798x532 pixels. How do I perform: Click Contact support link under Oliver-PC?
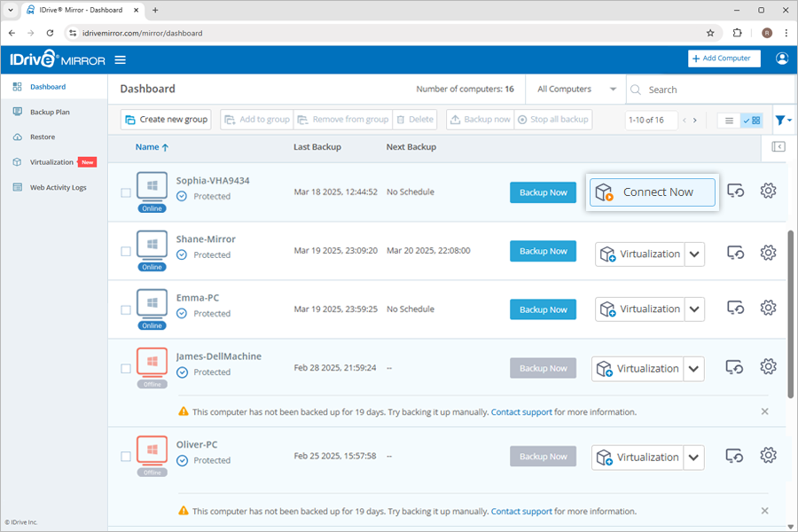(521, 511)
